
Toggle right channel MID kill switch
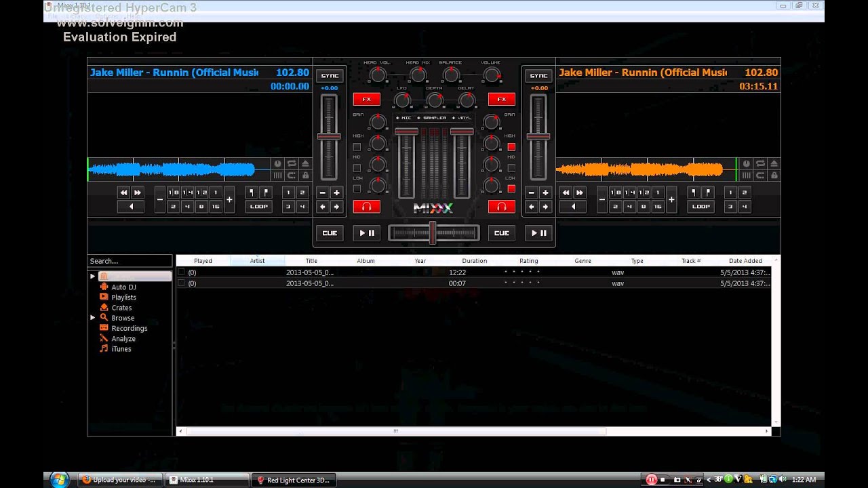511,168
